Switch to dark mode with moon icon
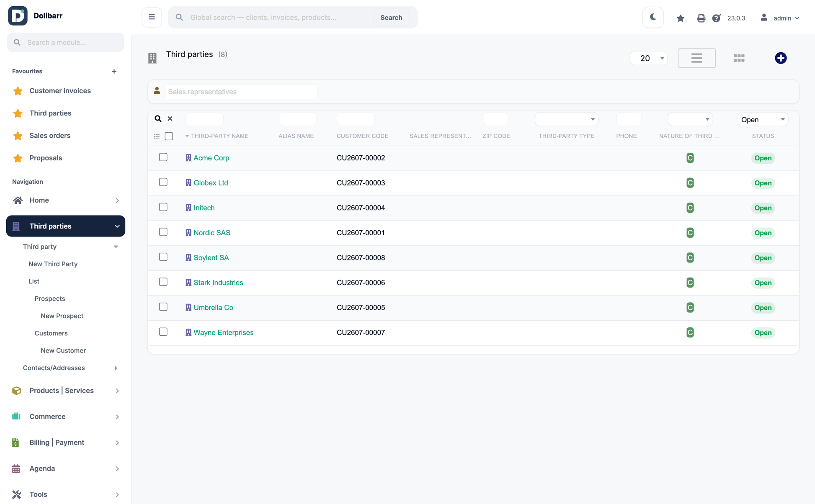Viewport: 815px width, 504px height. [653, 17]
